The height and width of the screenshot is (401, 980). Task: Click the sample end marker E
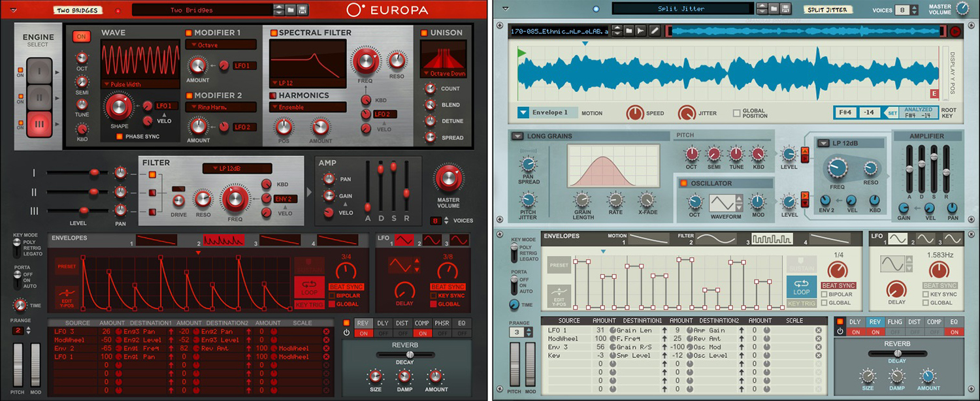click(x=934, y=94)
